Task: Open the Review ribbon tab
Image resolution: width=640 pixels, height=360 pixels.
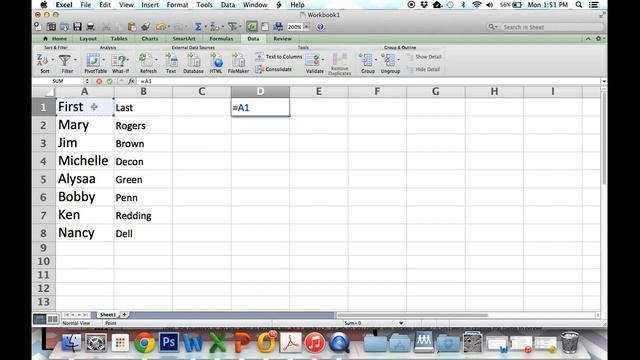Action: coord(282,38)
